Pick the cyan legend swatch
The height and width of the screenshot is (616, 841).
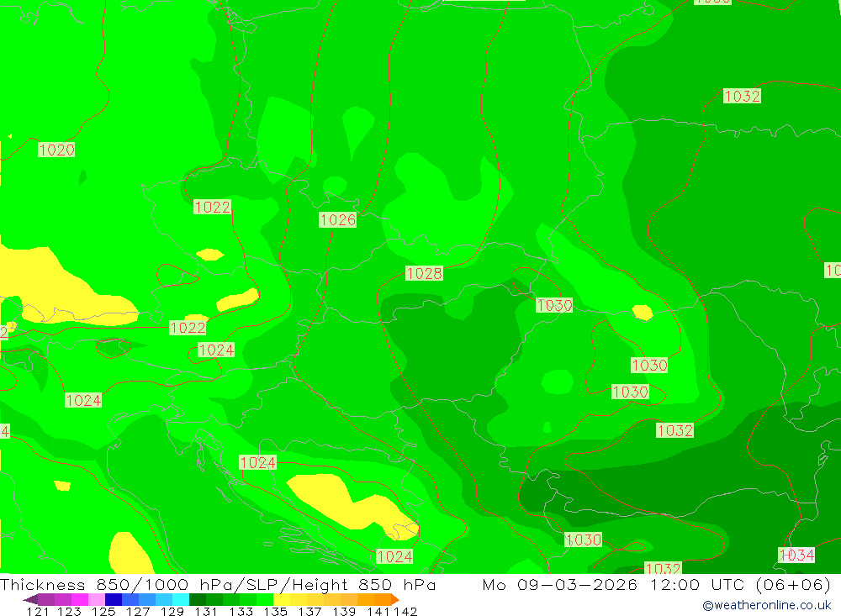point(181,599)
